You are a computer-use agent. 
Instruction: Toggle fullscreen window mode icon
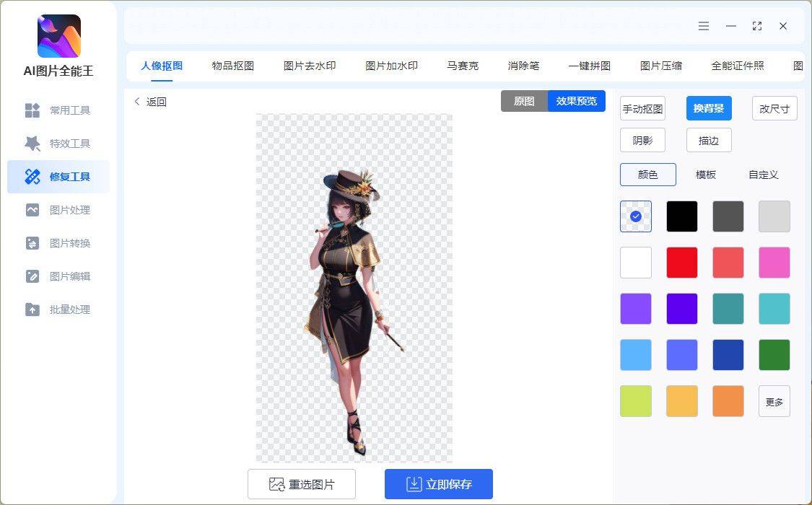(757, 26)
